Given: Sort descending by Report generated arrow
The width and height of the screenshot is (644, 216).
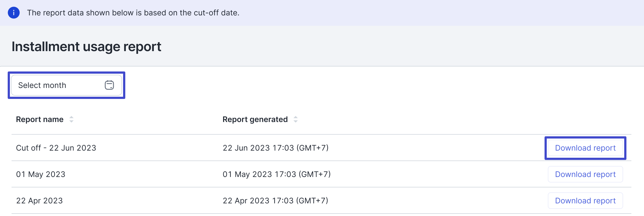Looking at the screenshot, I should click(296, 121).
